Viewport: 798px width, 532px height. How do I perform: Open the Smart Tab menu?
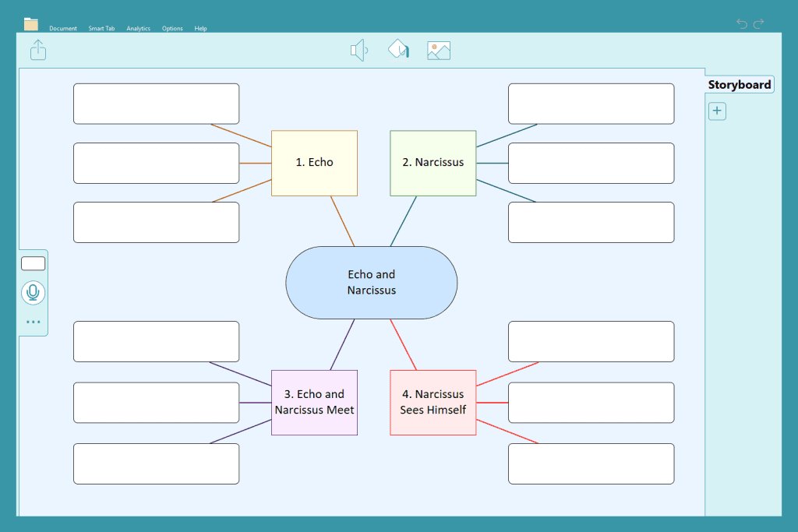pyautogui.click(x=101, y=29)
